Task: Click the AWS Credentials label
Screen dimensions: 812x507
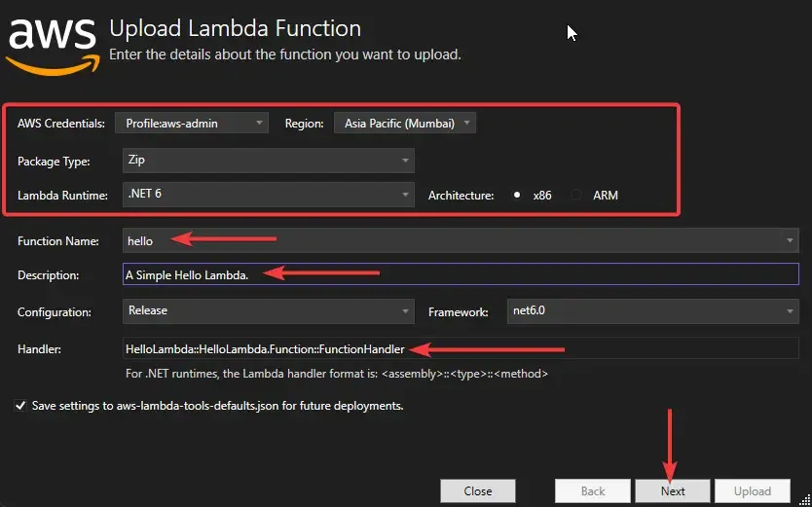Action: coord(61,124)
